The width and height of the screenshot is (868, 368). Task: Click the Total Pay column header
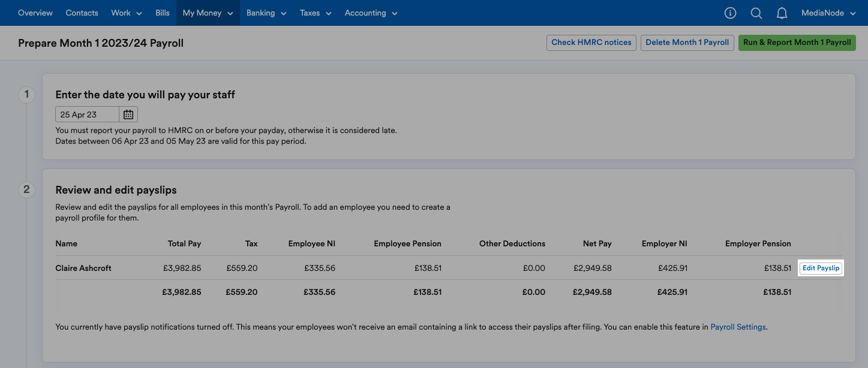pos(184,243)
